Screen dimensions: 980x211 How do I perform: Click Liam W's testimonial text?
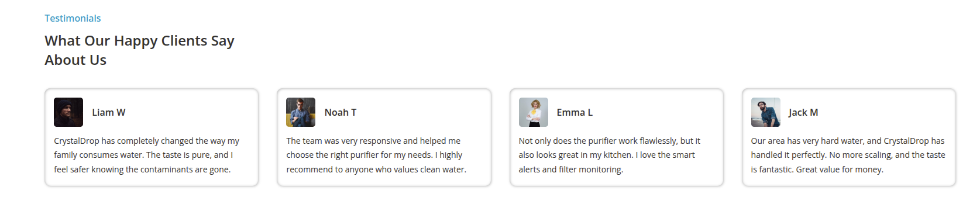pos(147,155)
